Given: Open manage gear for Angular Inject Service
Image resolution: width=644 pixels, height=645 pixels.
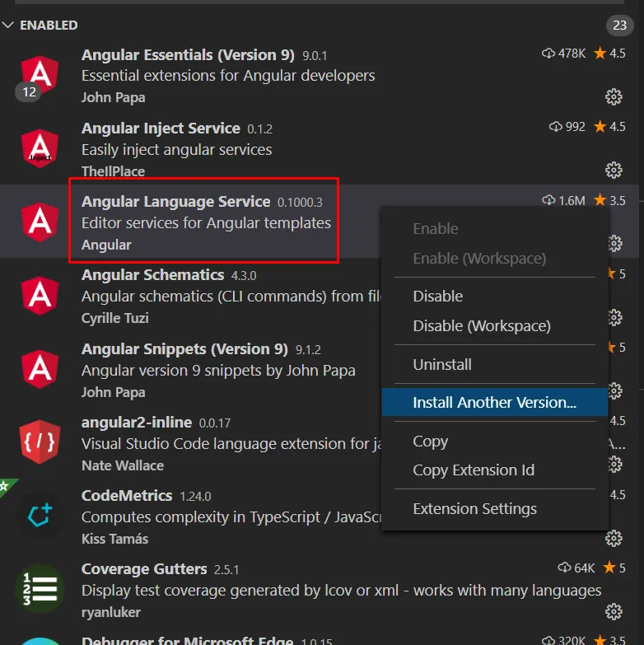Looking at the screenshot, I should pos(614,170).
